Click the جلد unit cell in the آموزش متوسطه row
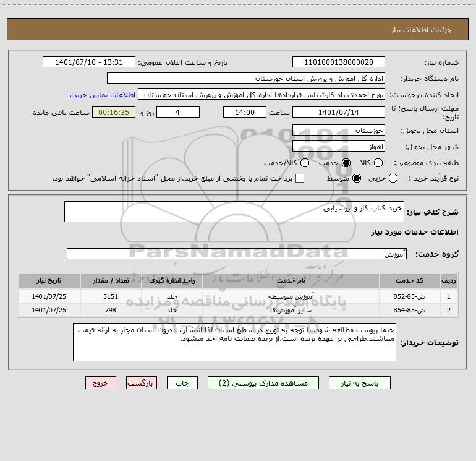 (172, 296)
